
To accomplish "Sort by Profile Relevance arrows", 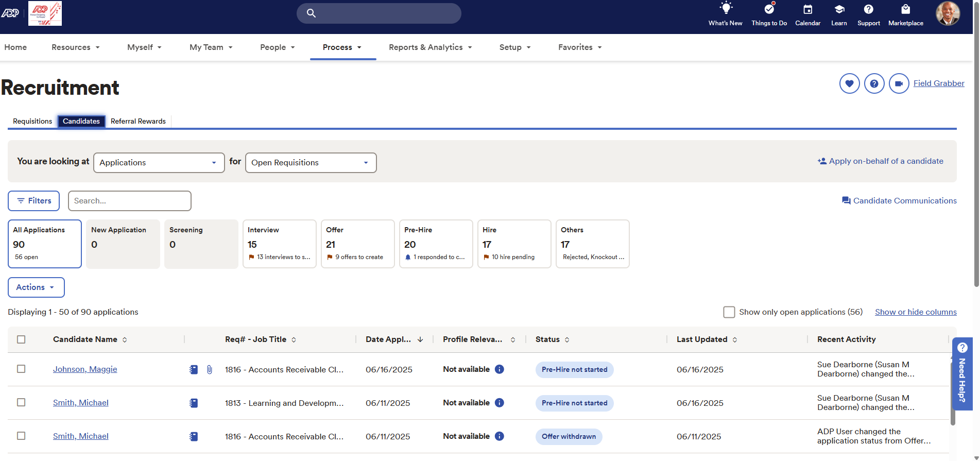I will [x=513, y=340].
